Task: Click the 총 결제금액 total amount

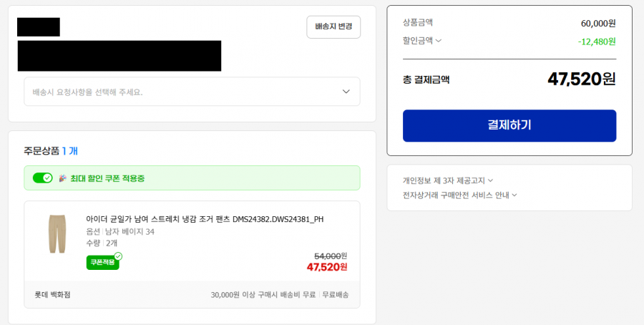Action: click(x=581, y=79)
